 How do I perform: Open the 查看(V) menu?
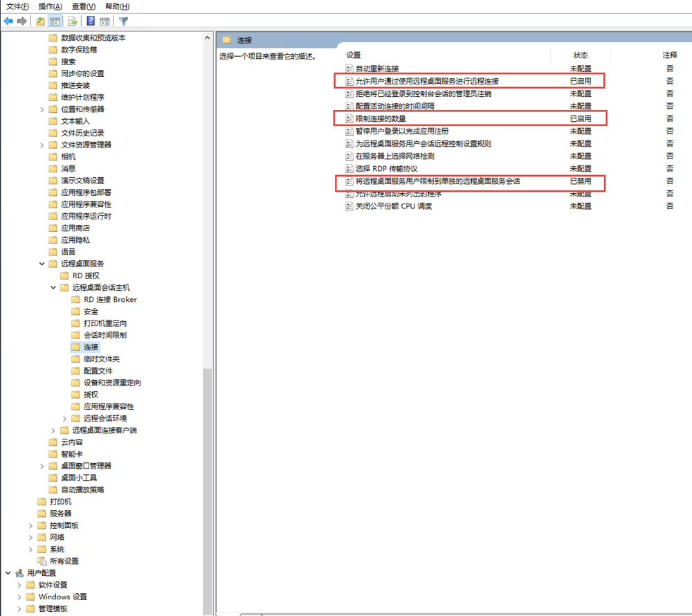coord(84,6)
